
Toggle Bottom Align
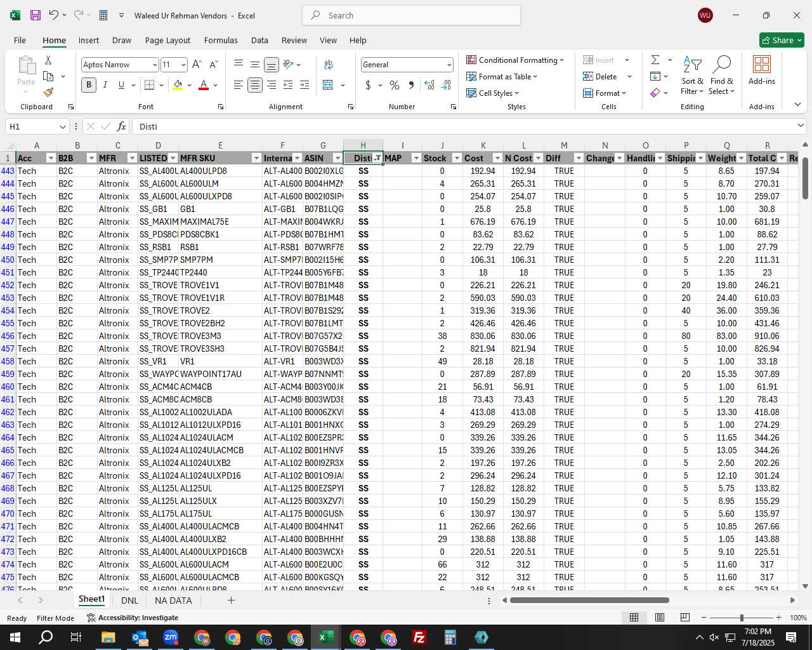coord(272,64)
